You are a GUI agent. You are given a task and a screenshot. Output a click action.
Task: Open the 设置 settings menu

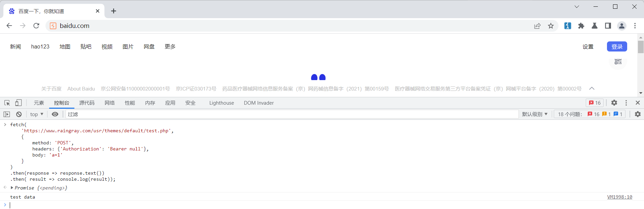click(588, 47)
